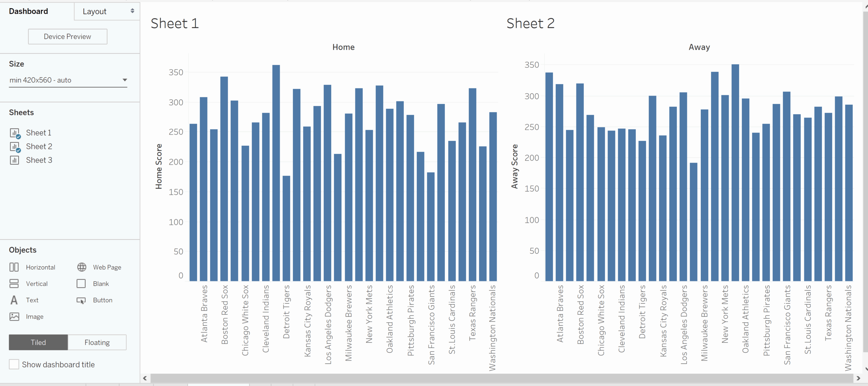Select Tiled layout mode
868x386 pixels.
pos(38,342)
